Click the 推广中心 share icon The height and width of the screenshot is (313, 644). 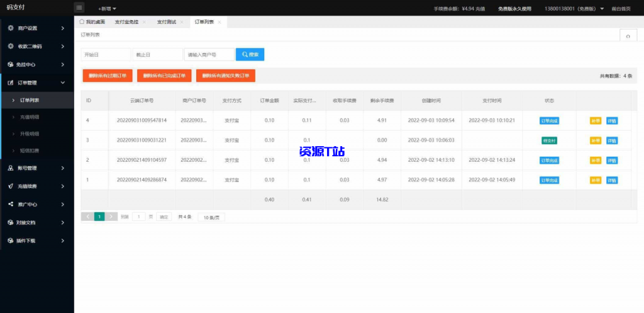[x=11, y=204]
